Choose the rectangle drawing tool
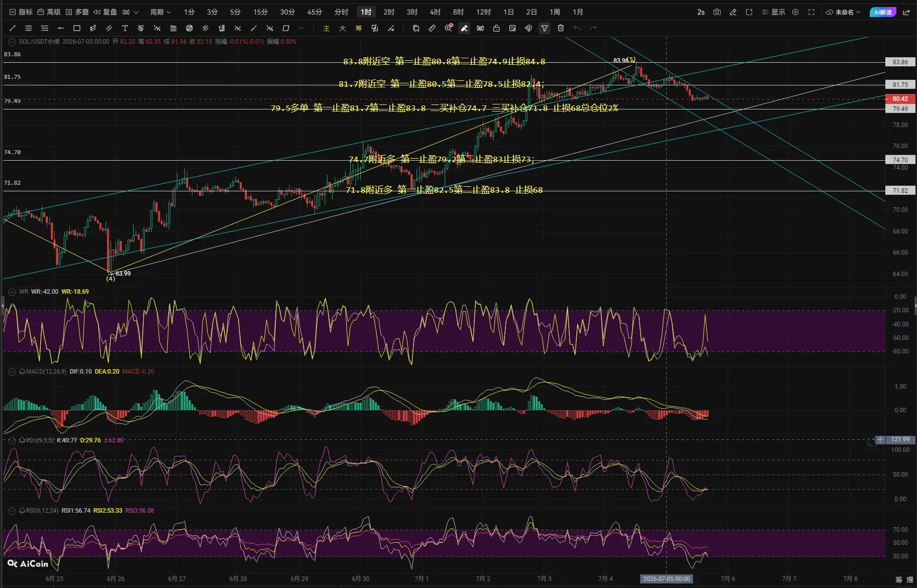Screen dimensions: 917x588 coord(77,28)
